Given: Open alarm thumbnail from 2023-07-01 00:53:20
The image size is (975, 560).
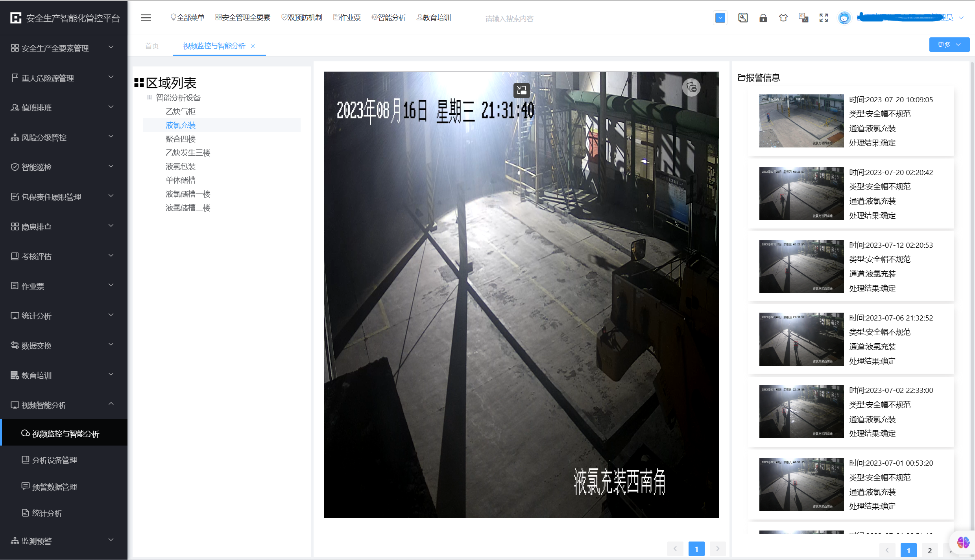Looking at the screenshot, I should click(801, 484).
